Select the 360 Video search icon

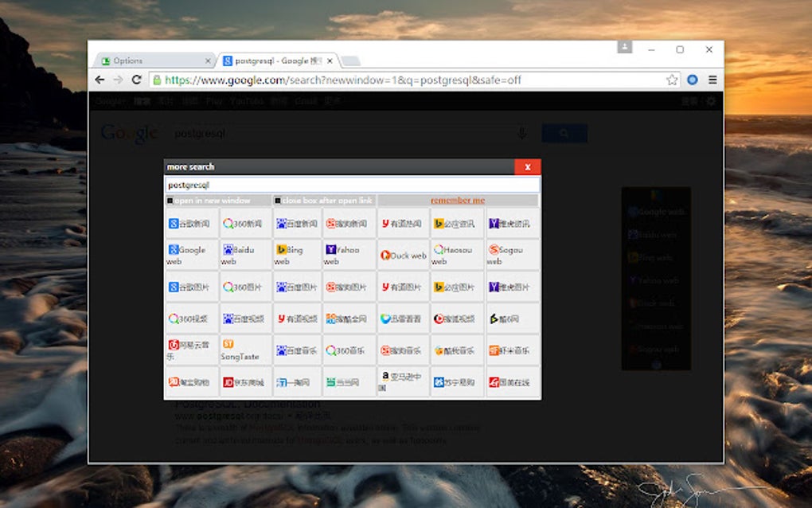190,318
